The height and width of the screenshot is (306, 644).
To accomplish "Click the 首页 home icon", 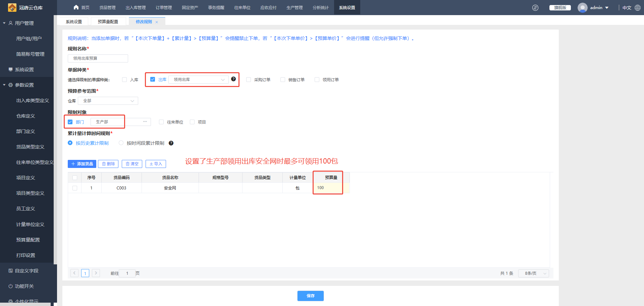I will click(76, 7).
